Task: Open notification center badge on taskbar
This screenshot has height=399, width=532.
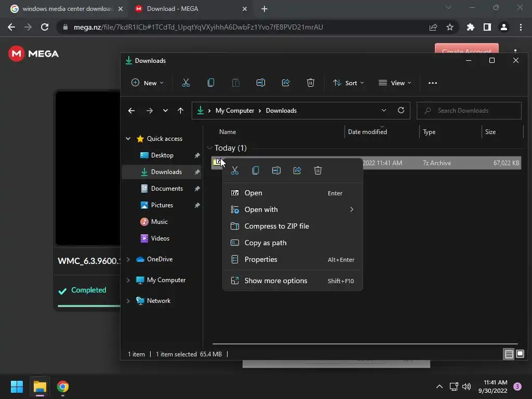Action: click(x=517, y=387)
